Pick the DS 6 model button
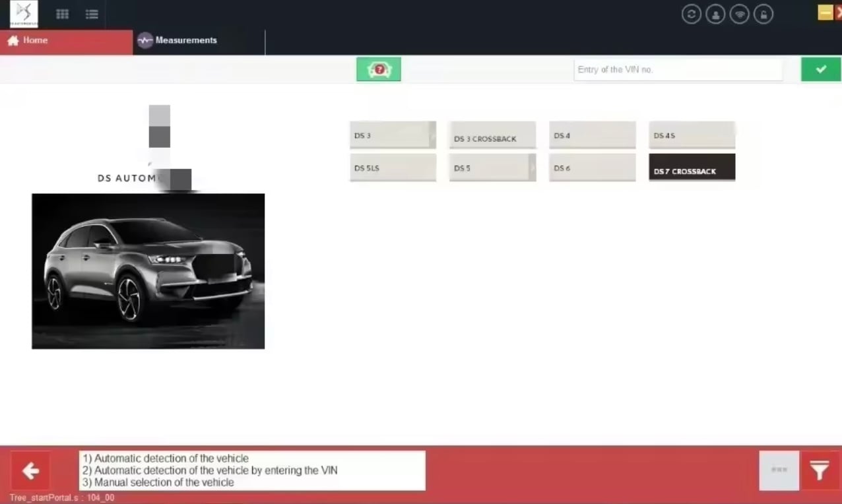842x504 pixels. pyautogui.click(x=593, y=167)
